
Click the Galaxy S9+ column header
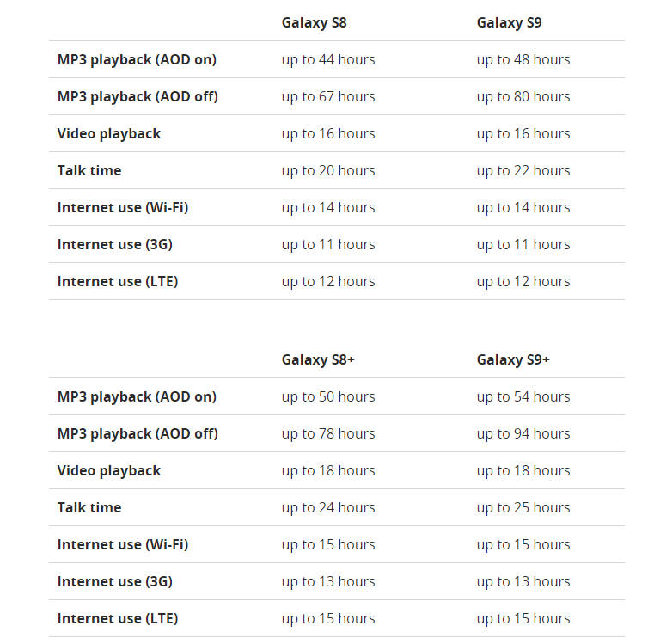513,359
